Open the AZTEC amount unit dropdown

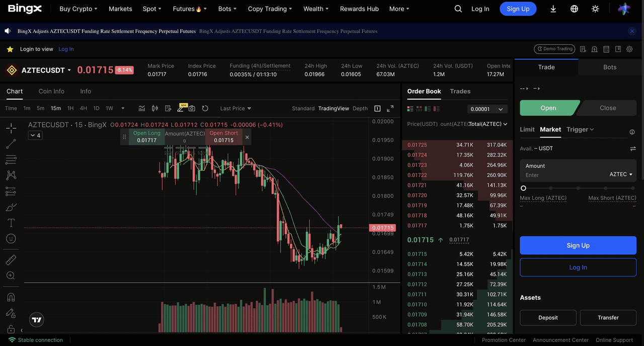point(621,174)
